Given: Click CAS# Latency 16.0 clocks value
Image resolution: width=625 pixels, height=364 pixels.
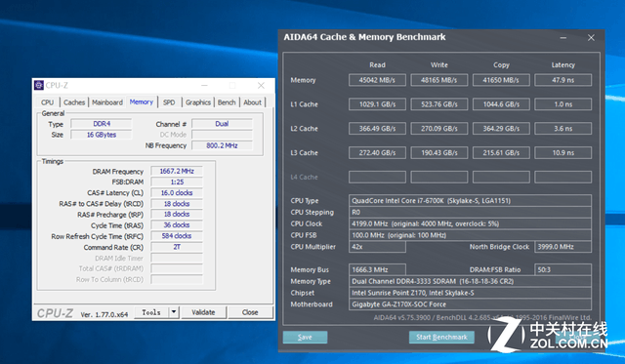Looking at the screenshot, I should pyautogui.click(x=177, y=193).
